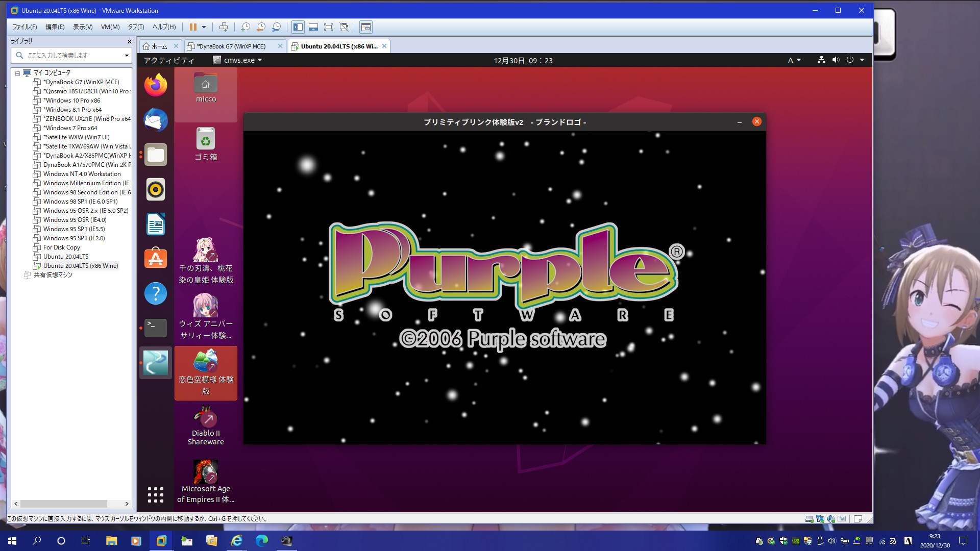Select 共有仮想マシン in library tree
Image resolution: width=980 pixels, height=551 pixels.
pyautogui.click(x=53, y=275)
